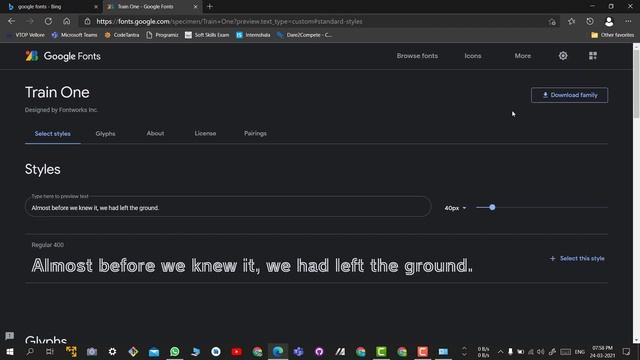Open the License tab

(x=205, y=133)
